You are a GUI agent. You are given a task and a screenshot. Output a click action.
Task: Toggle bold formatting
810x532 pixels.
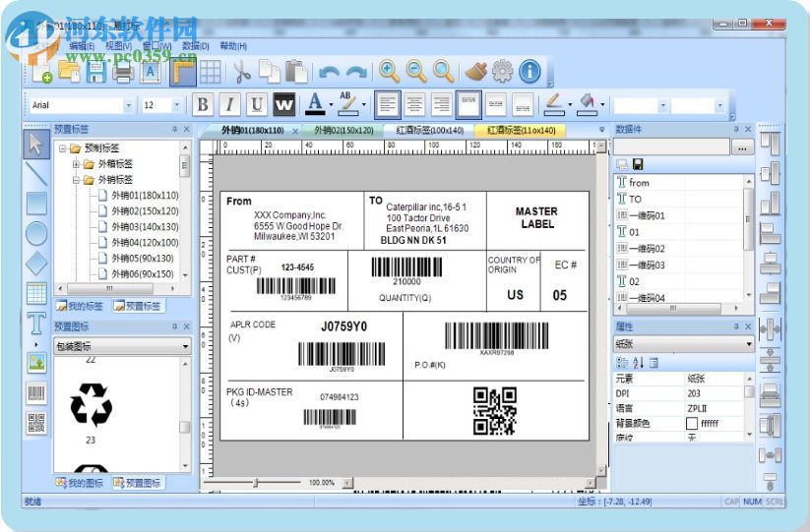203,104
